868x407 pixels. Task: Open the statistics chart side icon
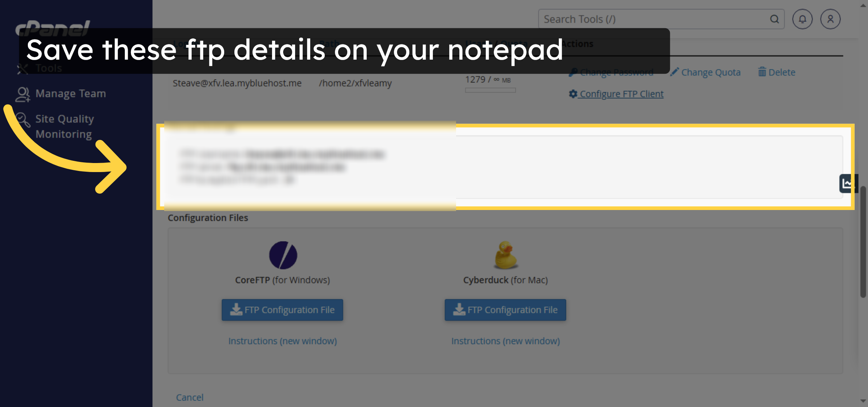click(847, 184)
